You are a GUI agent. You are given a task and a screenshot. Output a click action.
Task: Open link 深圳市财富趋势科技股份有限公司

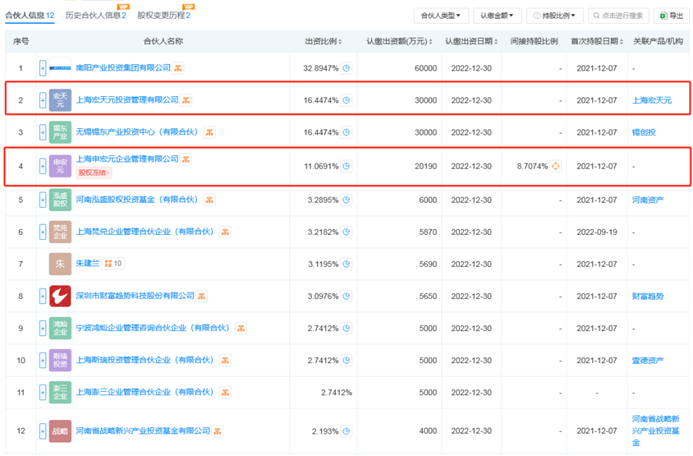(x=135, y=296)
